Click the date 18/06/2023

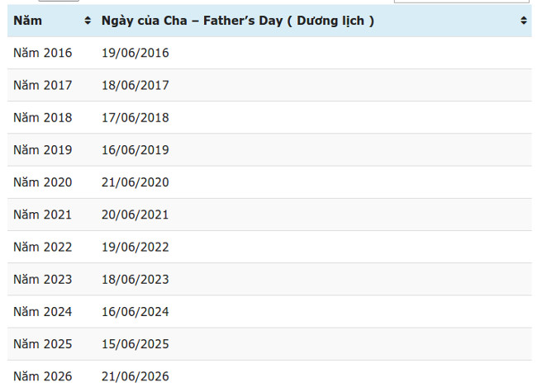135,279
